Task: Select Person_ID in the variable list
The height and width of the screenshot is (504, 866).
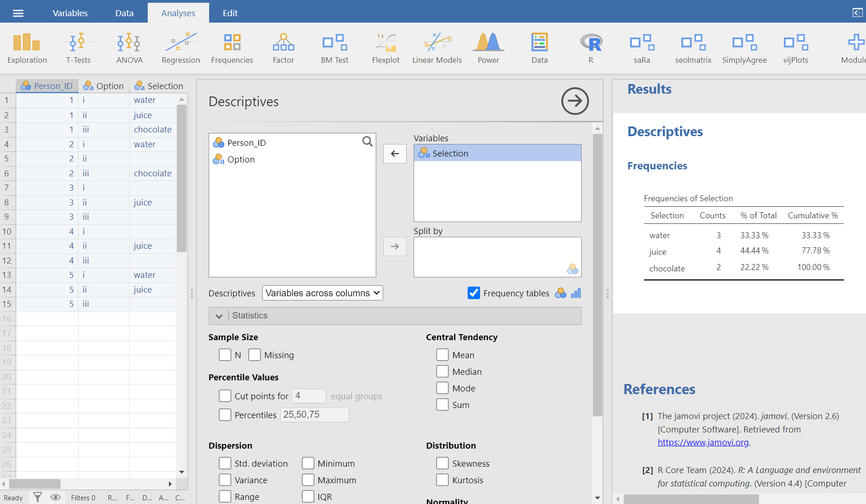Action: [x=292, y=143]
